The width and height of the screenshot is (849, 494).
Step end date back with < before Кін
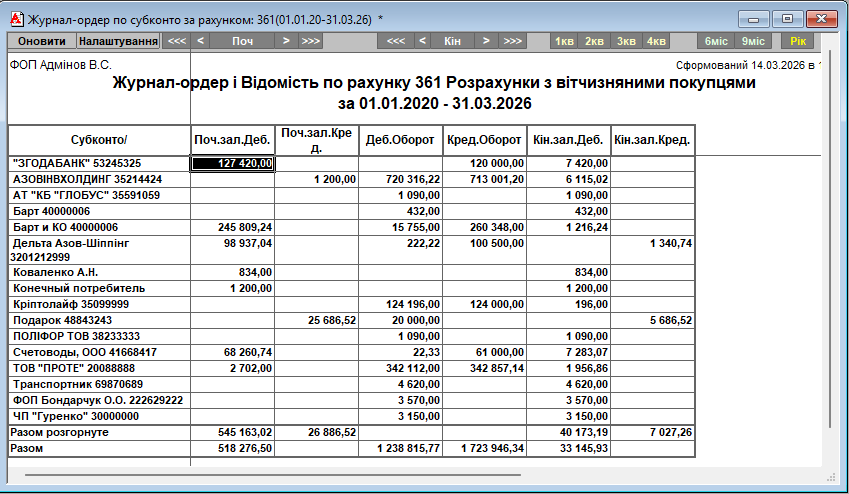pos(421,41)
